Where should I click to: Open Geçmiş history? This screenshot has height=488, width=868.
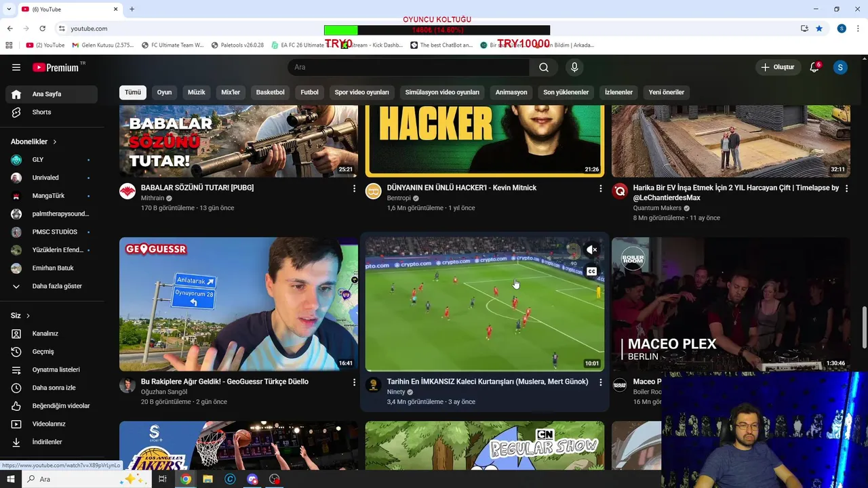[x=52, y=352]
